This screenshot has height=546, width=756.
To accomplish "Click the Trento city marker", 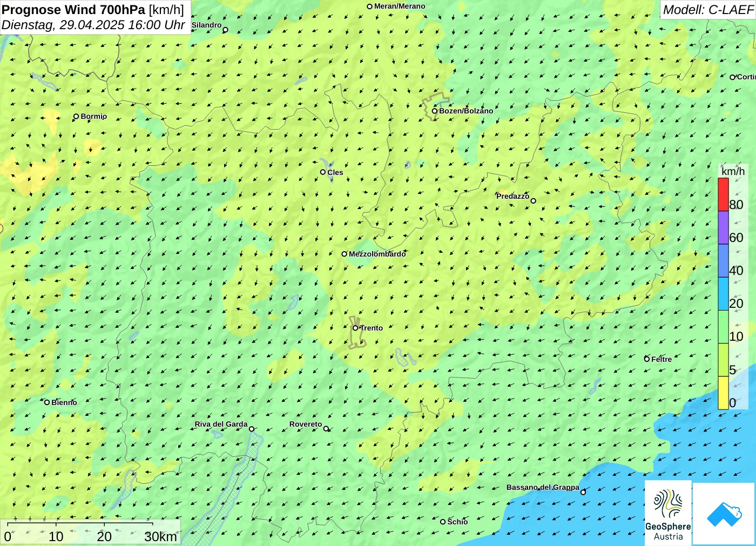I will [355, 328].
